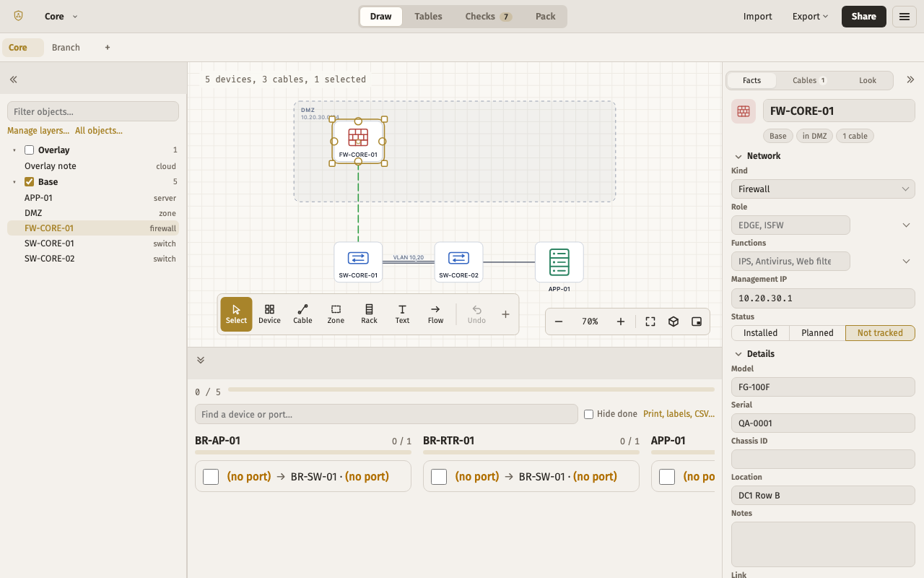Enable the Overlay layer checkbox
This screenshot has width=924, height=578.
point(30,150)
